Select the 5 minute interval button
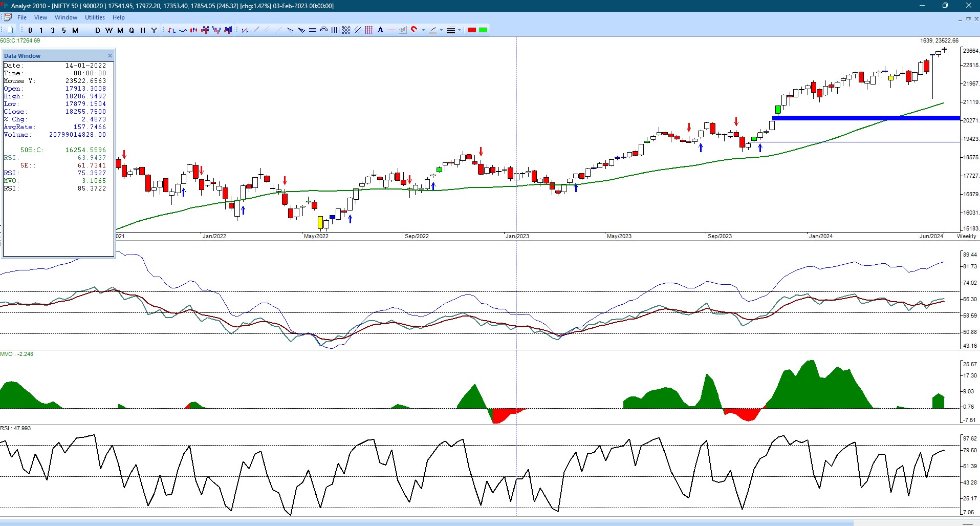The width and height of the screenshot is (980, 526). point(64,30)
